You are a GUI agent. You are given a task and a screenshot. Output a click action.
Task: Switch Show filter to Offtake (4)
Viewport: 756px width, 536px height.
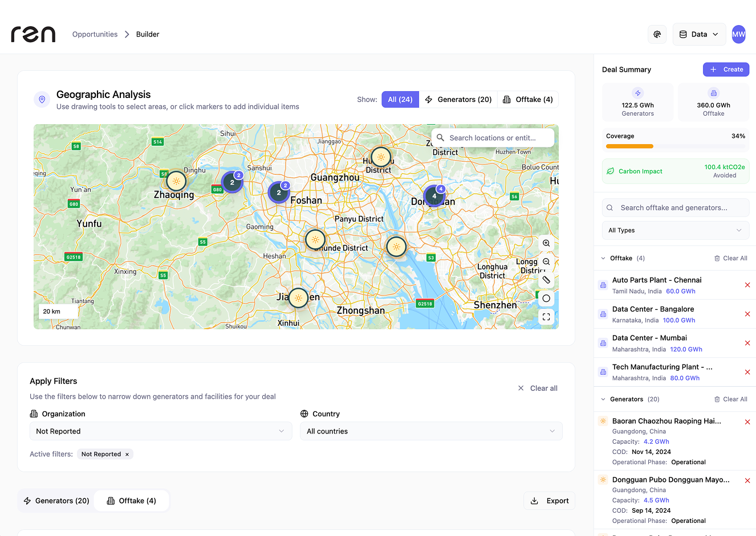coord(528,99)
